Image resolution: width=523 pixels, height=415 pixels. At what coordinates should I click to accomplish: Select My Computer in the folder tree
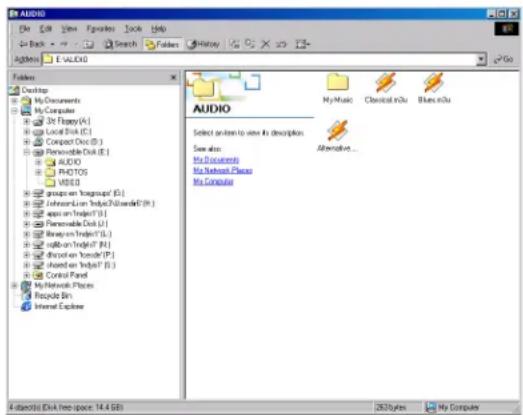(x=55, y=110)
